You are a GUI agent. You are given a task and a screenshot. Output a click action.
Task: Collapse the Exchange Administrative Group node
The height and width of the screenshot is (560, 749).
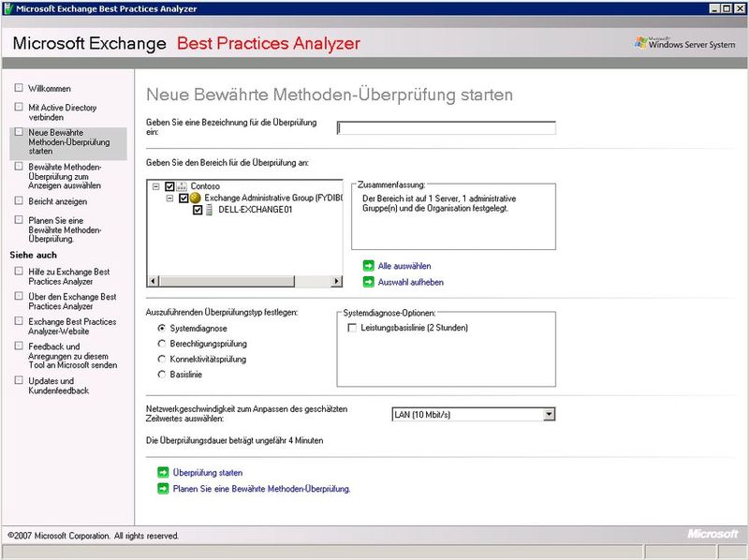169,197
